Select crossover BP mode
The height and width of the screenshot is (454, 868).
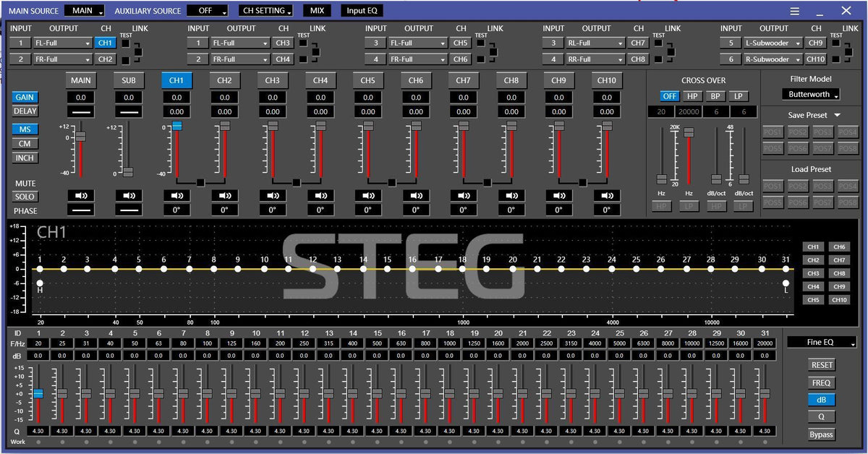pyautogui.click(x=715, y=96)
